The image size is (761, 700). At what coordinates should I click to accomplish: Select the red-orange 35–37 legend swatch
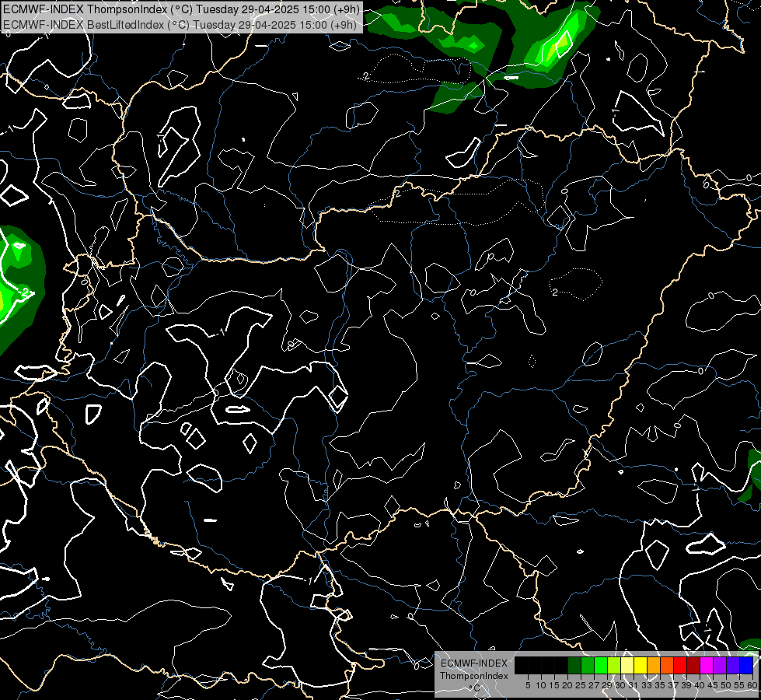tap(667, 666)
